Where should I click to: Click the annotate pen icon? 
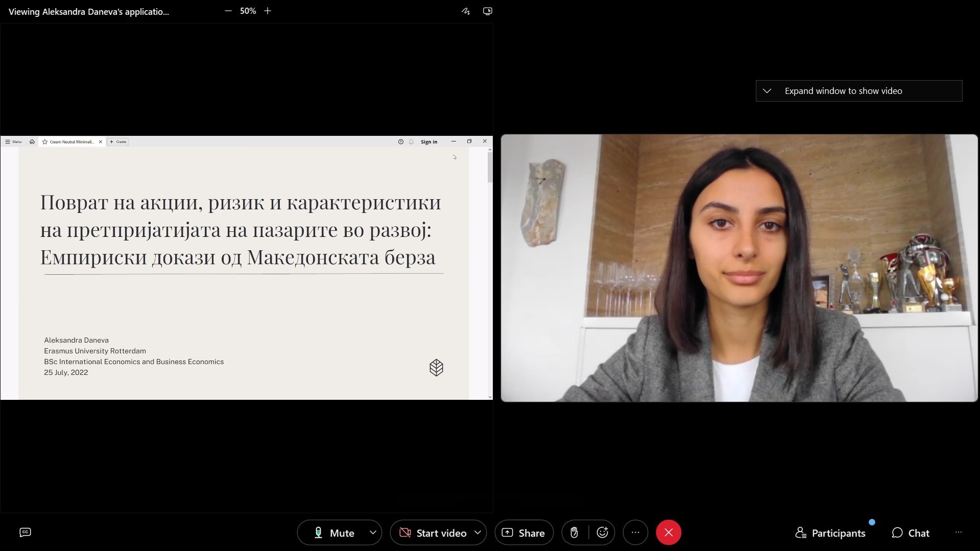465,11
